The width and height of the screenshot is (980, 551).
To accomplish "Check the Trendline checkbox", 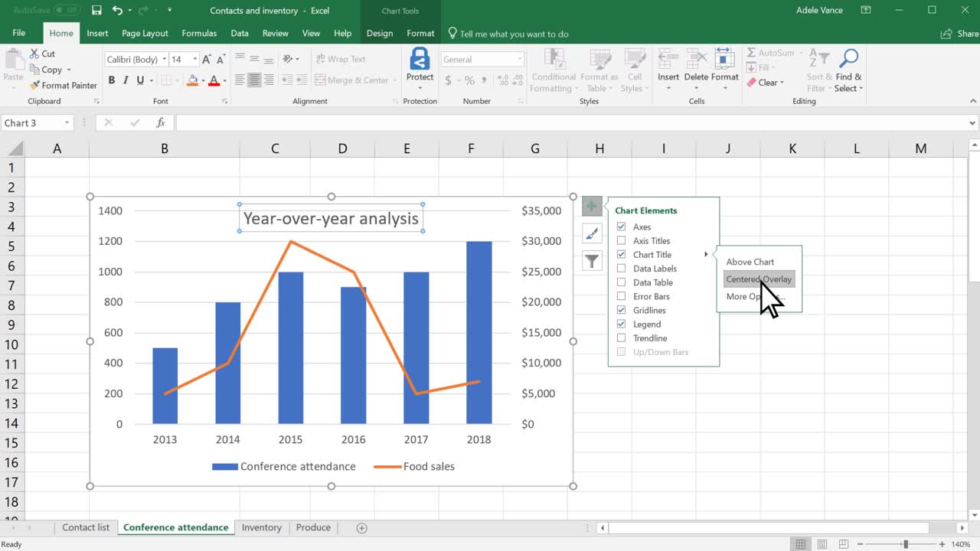I will [621, 337].
